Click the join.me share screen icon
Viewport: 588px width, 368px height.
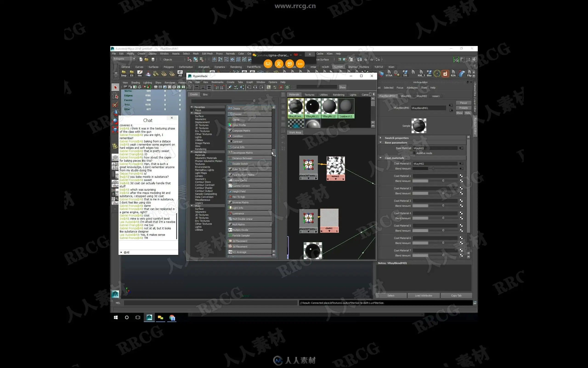tap(268, 64)
